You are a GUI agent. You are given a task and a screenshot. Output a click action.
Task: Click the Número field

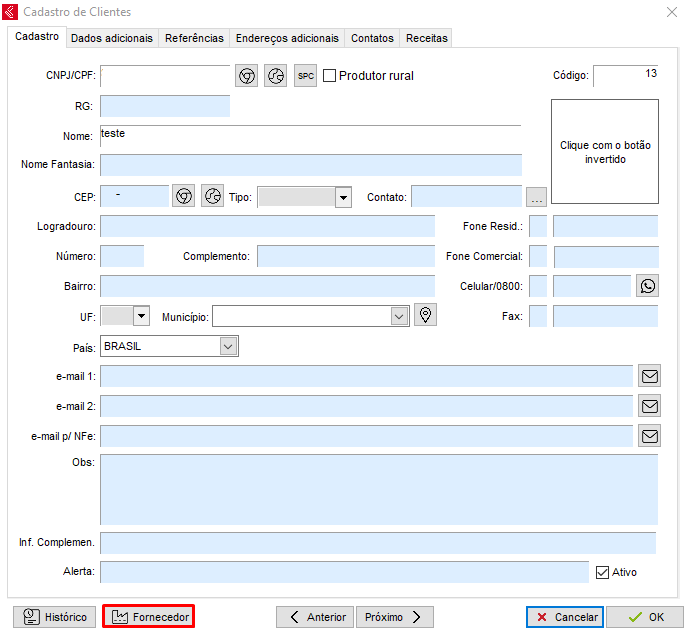coord(122,256)
